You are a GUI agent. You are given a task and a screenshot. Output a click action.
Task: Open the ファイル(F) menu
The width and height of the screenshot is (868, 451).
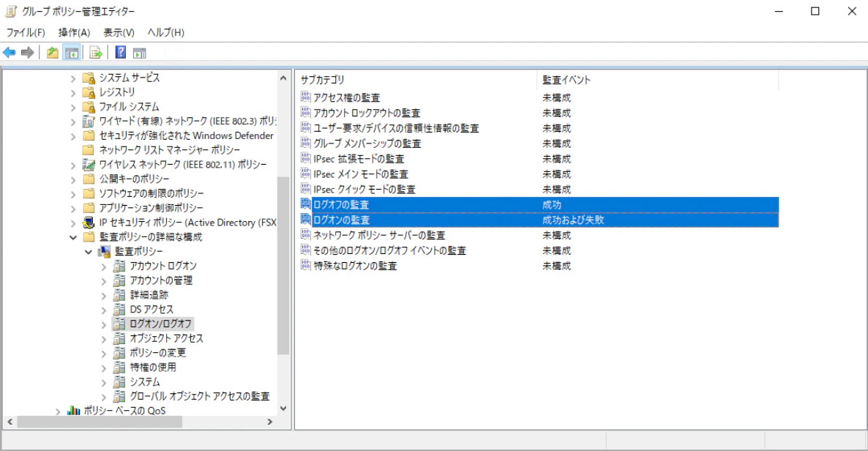point(26,33)
